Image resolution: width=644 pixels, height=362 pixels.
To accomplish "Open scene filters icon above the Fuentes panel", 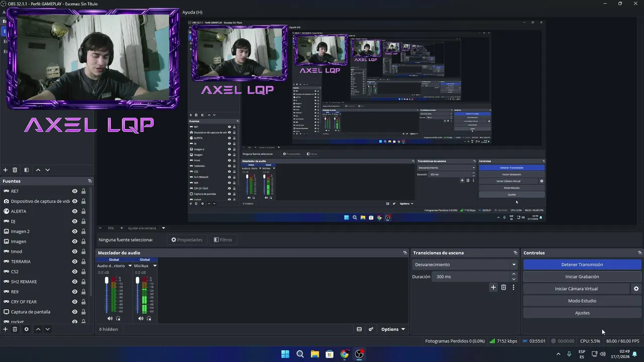I will 27,170.
